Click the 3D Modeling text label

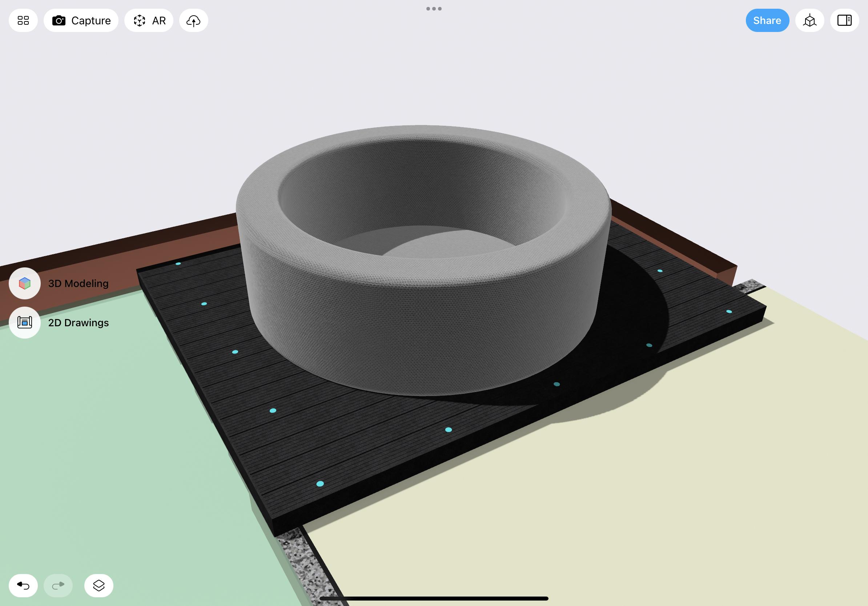pyautogui.click(x=78, y=283)
